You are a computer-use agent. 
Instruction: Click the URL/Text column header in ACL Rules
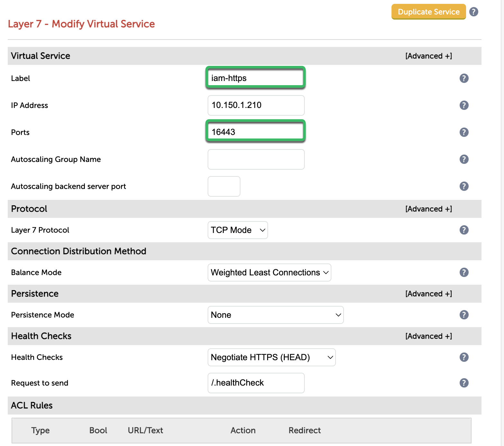click(x=146, y=431)
